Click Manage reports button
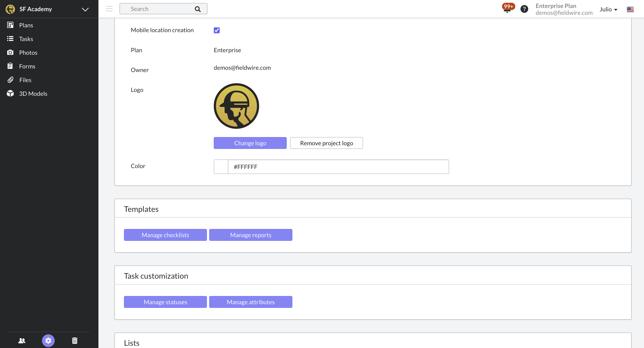The height and width of the screenshot is (348, 644). pyautogui.click(x=250, y=235)
